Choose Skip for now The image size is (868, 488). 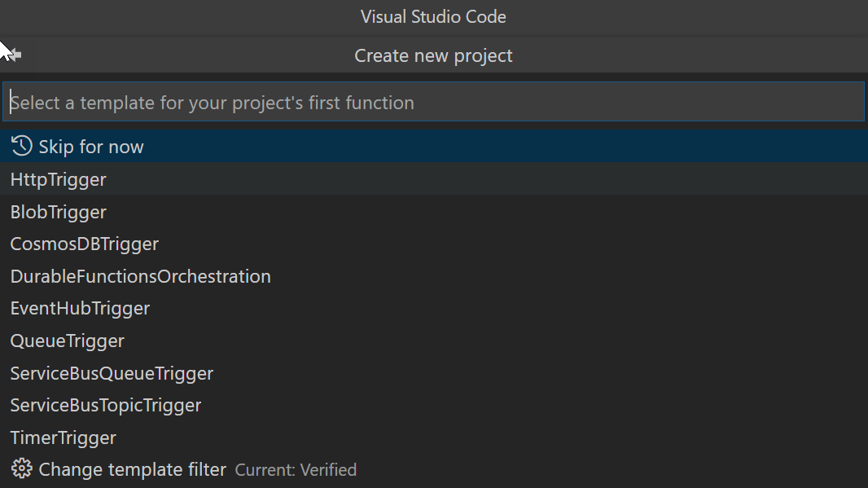(93, 146)
